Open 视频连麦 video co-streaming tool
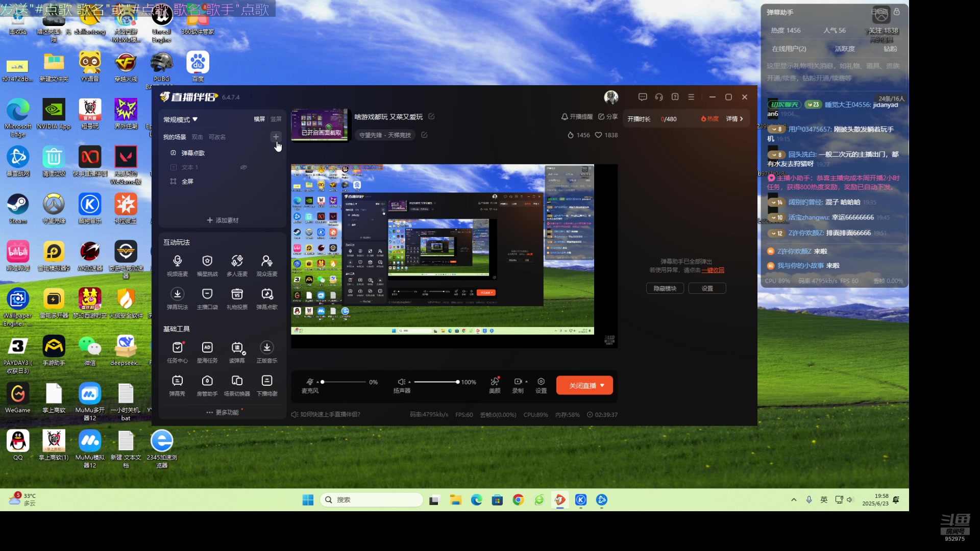 pos(177,266)
